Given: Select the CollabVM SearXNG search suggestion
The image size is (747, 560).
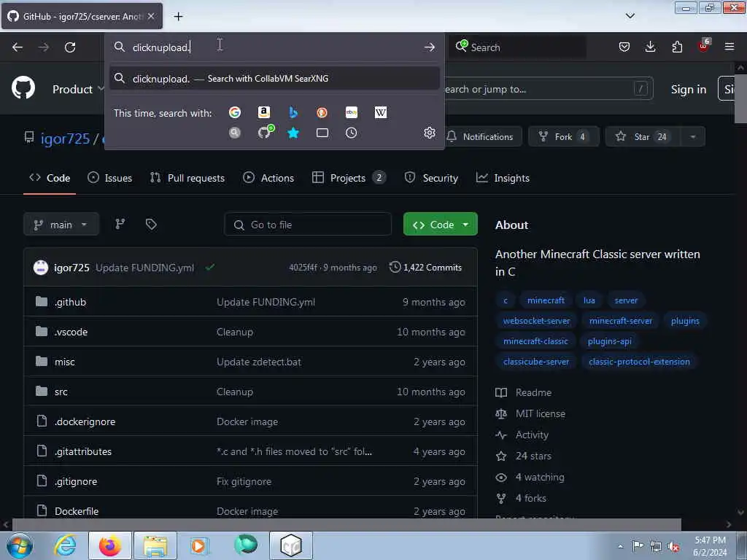Looking at the screenshot, I should coord(274,79).
